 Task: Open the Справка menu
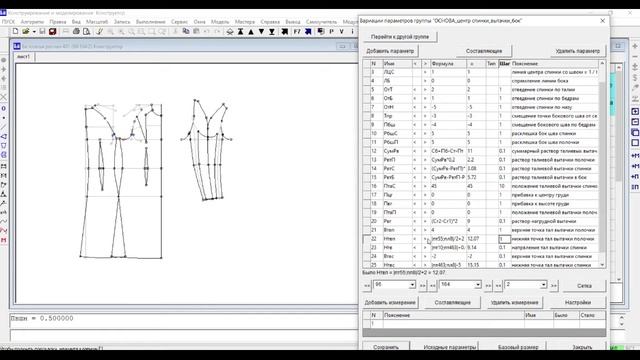tap(270, 22)
